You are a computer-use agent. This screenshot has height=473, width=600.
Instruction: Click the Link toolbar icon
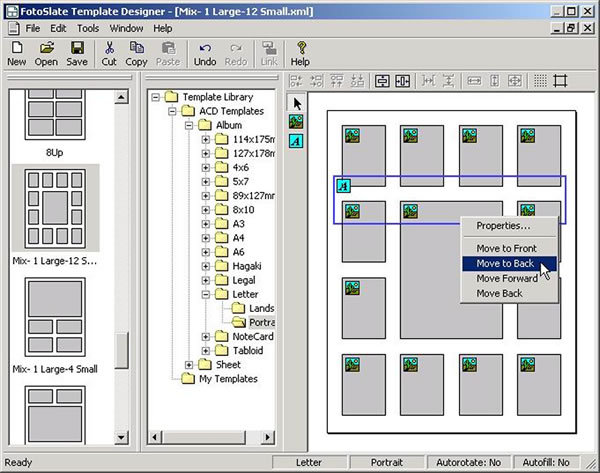[269, 54]
